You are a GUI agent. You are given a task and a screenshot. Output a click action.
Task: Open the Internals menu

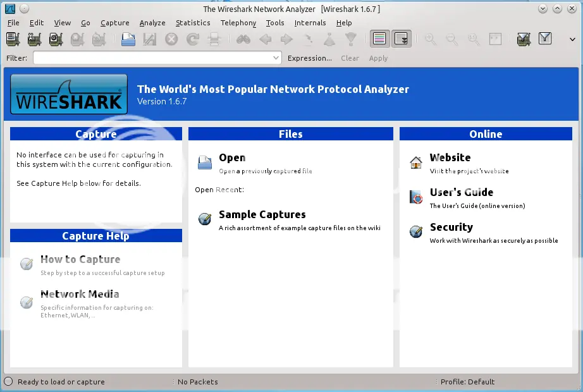pyautogui.click(x=310, y=23)
